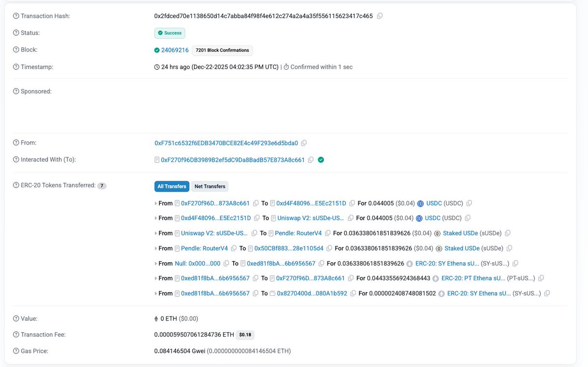Click help icon beside Value label
Viewport: 588px width, 367px height.
pyautogui.click(x=16, y=318)
